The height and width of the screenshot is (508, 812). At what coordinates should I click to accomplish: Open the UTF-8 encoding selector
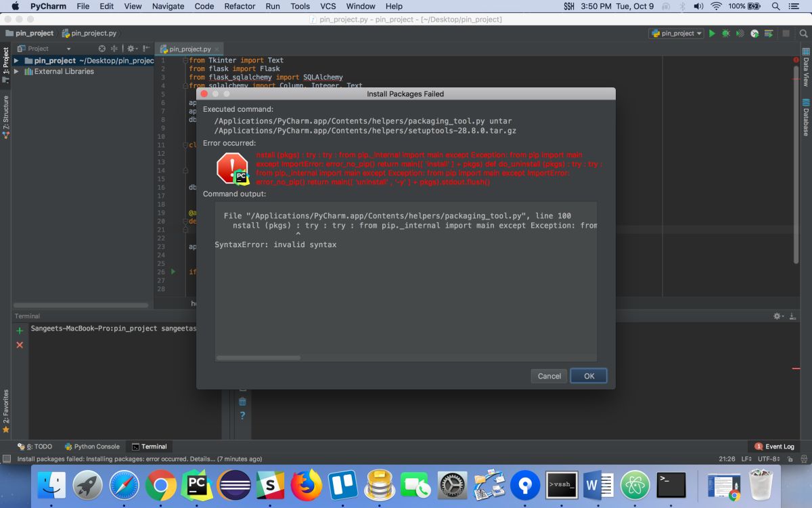tap(769, 459)
